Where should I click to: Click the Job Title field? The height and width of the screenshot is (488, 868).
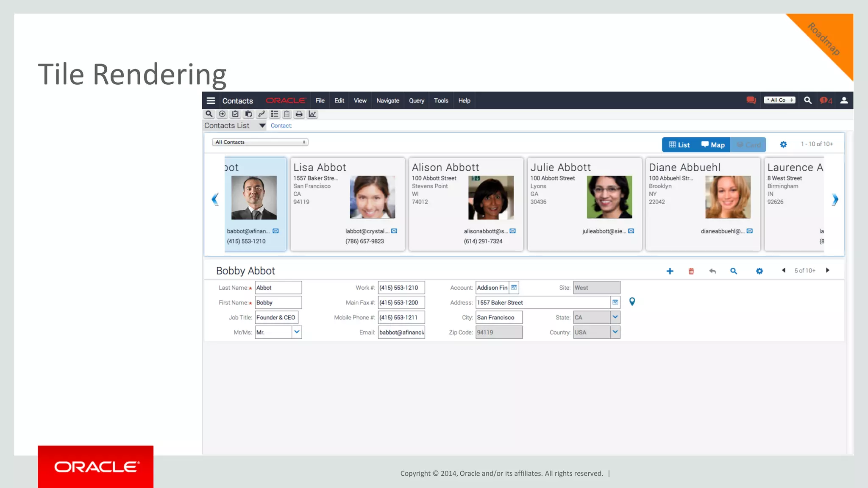[x=276, y=317]
